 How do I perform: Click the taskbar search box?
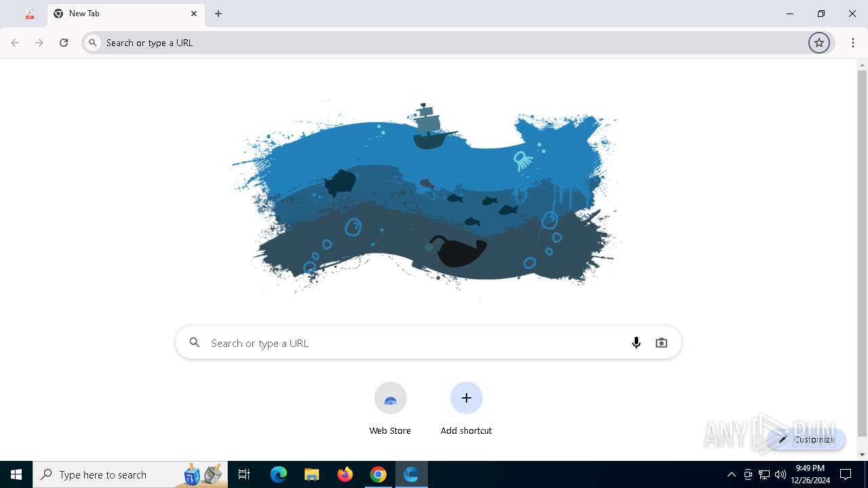[x=130, y=474]
